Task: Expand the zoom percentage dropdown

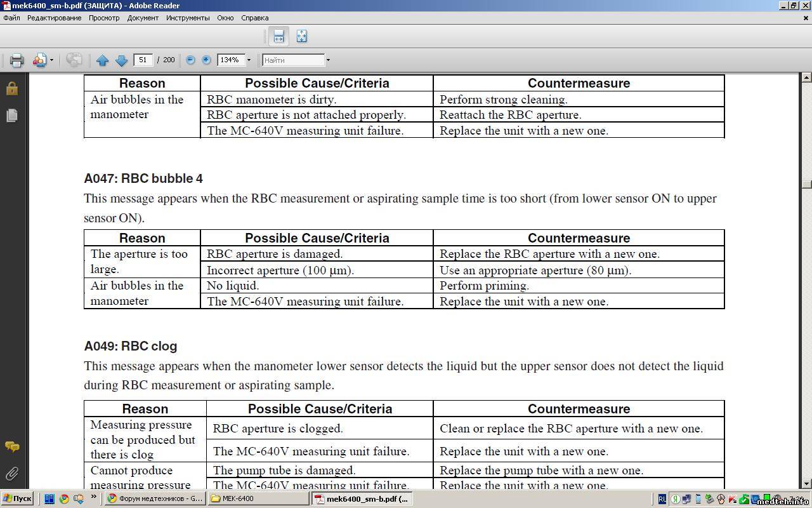Action: (x=249, y=60)
